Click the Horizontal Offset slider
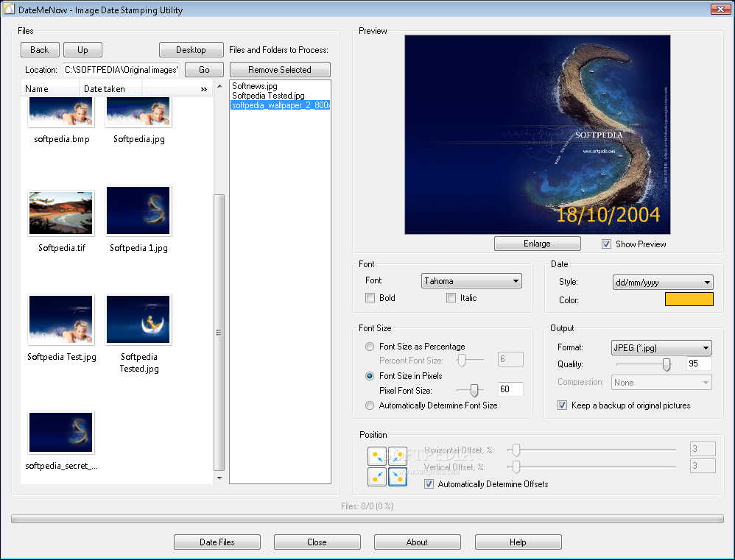Viewport: 735px width, 560px height. coord(516,450)
